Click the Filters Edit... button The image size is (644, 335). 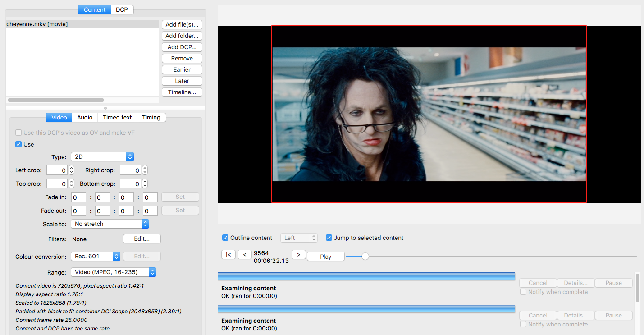pos(142,239)
